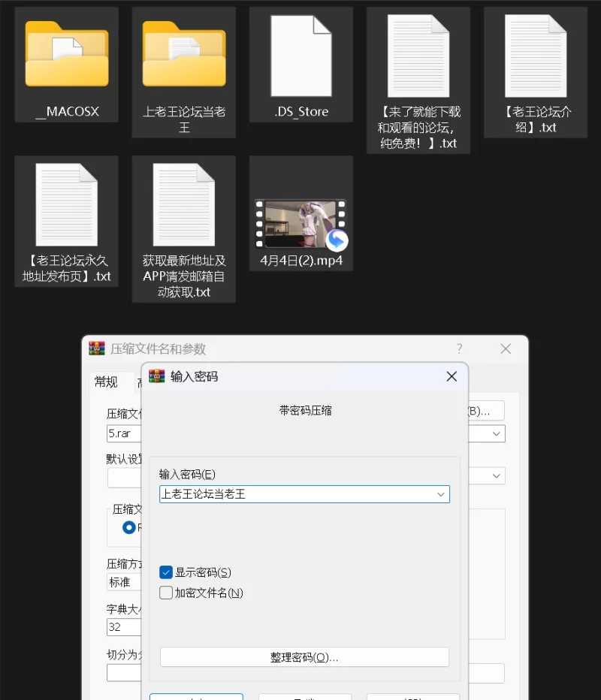Select the 【老王论坛永久地址发布页】.txt file
Viewport: 601px width, 700px height.
(x=67, y=205)
